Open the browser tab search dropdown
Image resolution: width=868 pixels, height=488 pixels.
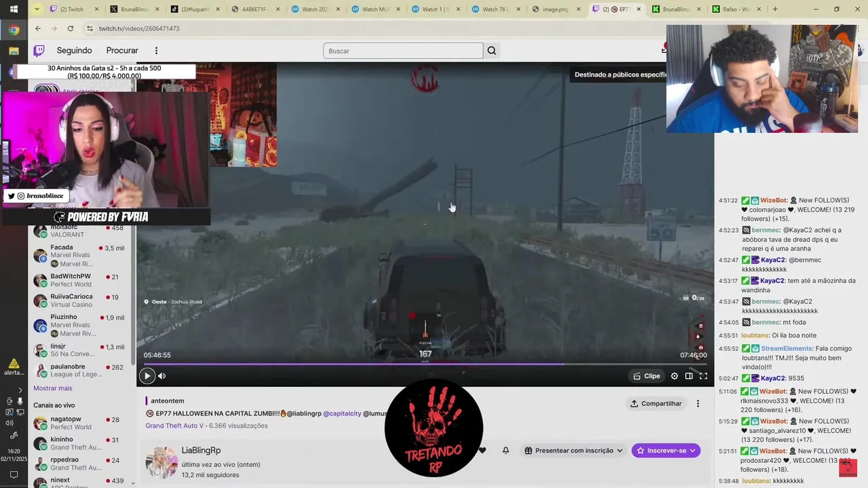click(37, 9)
